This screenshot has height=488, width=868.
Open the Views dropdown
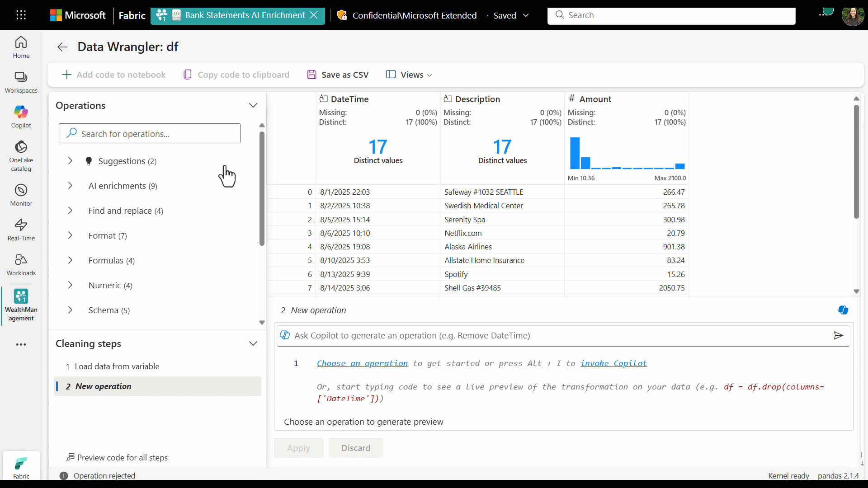tap(409, 75)
